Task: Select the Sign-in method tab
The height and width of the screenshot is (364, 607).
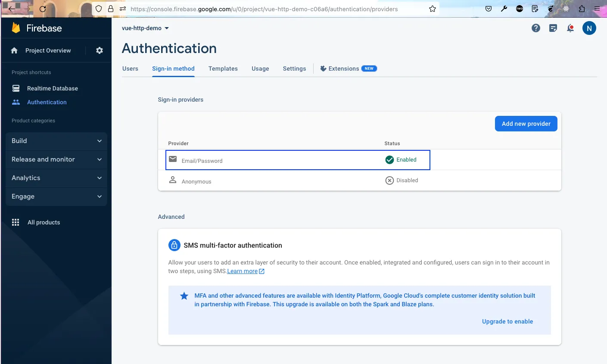Action: pos(173,68)
